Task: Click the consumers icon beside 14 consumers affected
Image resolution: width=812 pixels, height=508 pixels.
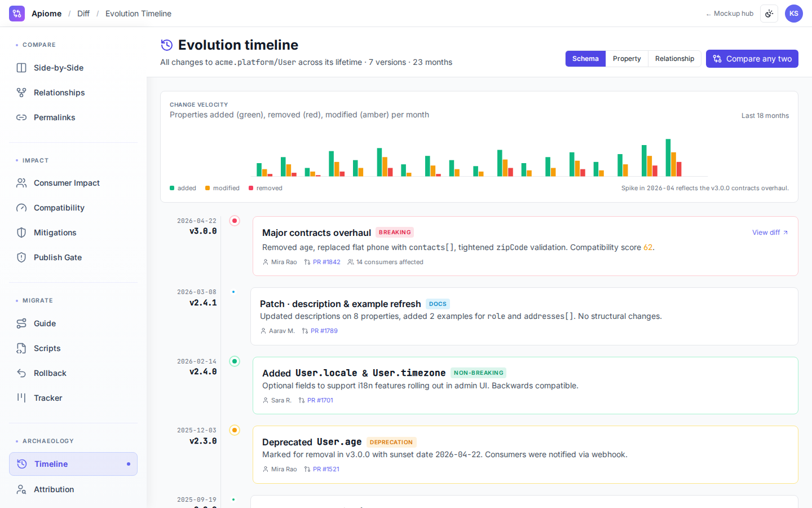Action: (351, 262)
